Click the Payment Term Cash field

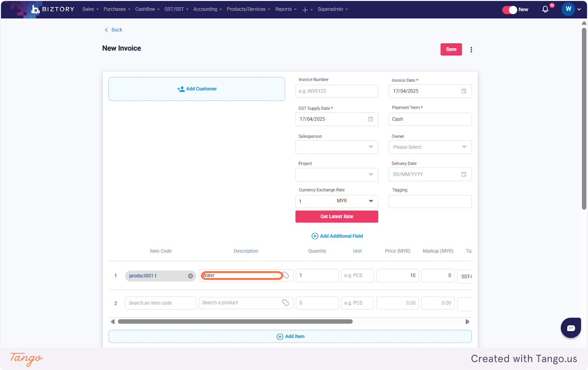430,119
